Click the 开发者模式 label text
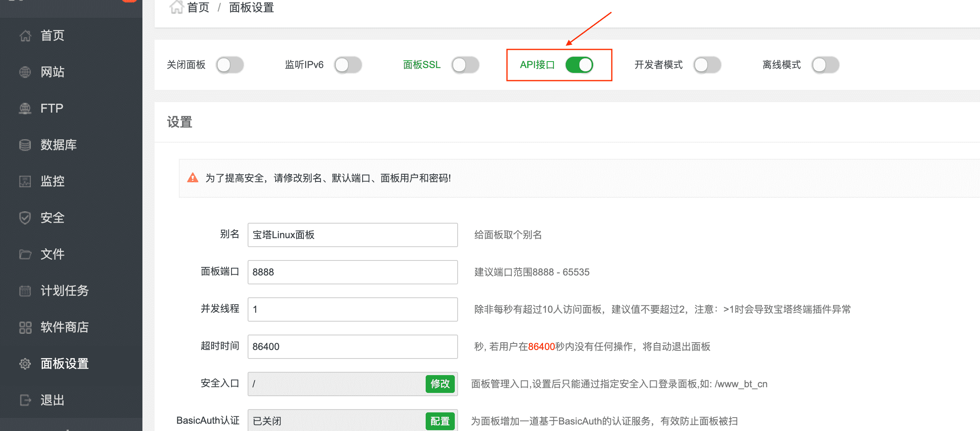The image size is (980, 431). click(x=658, y=65)
